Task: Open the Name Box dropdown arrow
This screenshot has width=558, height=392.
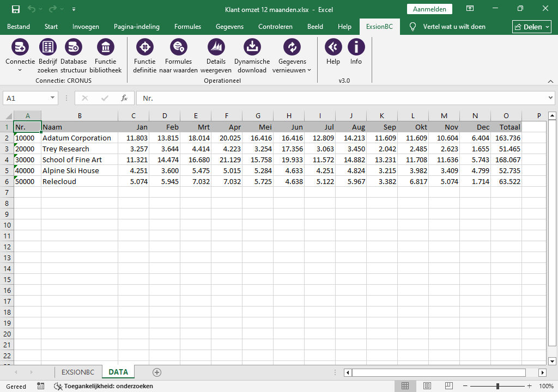Action: tap(52, 98)
